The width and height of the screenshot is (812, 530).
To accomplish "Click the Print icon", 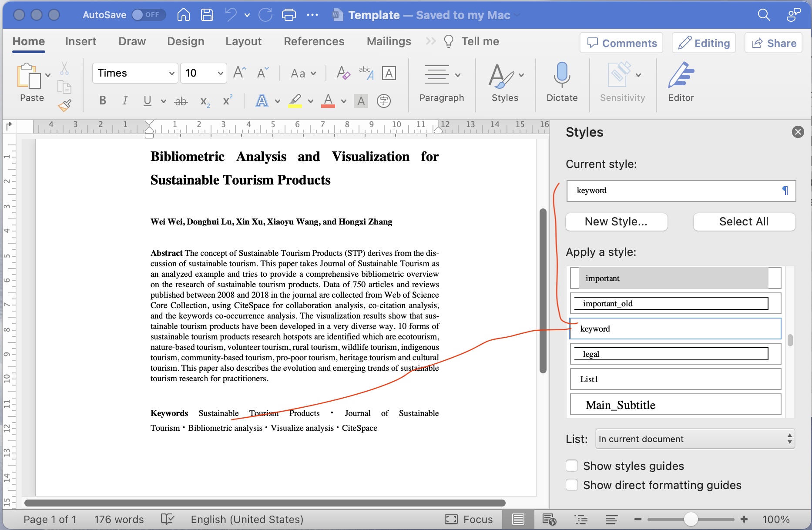I will point(289,15).
